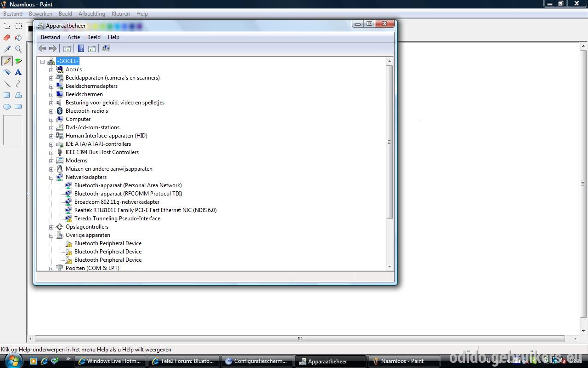Switch to Tele2 Forum taskbar window

click(x=183, y=361)
